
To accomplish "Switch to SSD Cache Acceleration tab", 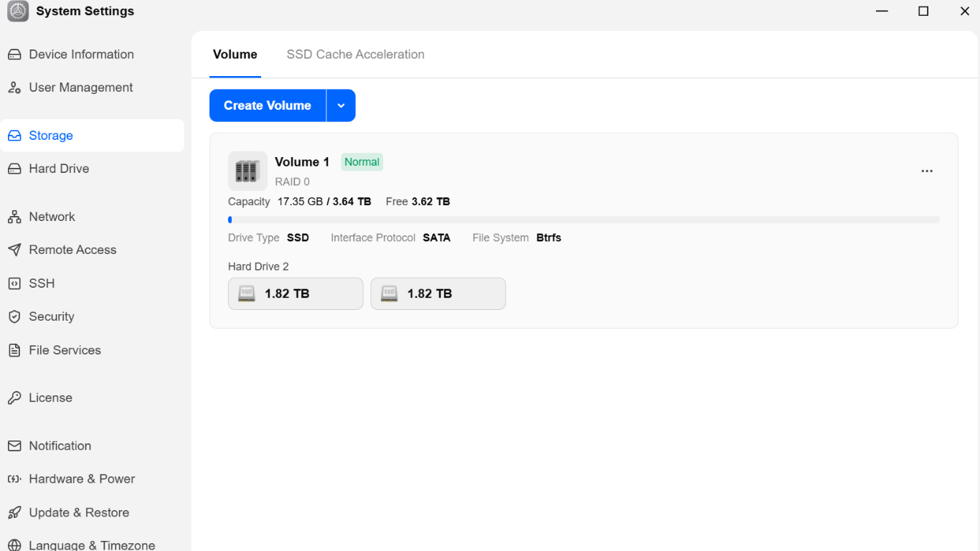I will 355,55.
